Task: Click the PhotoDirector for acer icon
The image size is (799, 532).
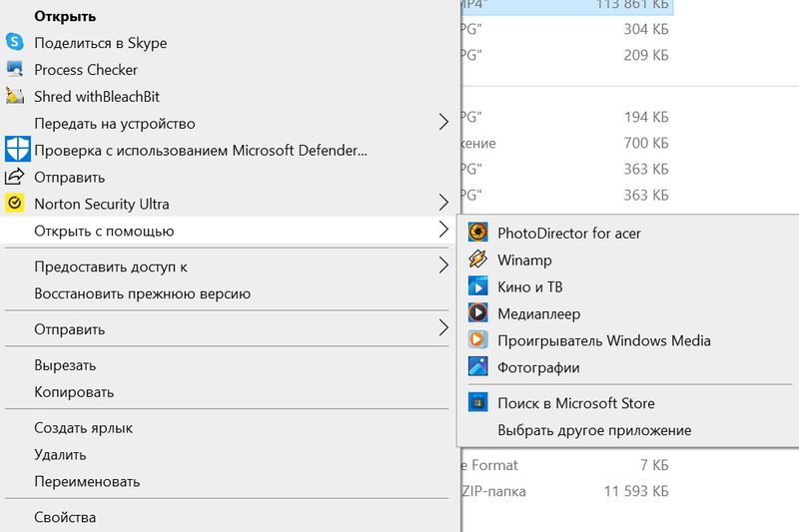Action: (x=478, y=233)
